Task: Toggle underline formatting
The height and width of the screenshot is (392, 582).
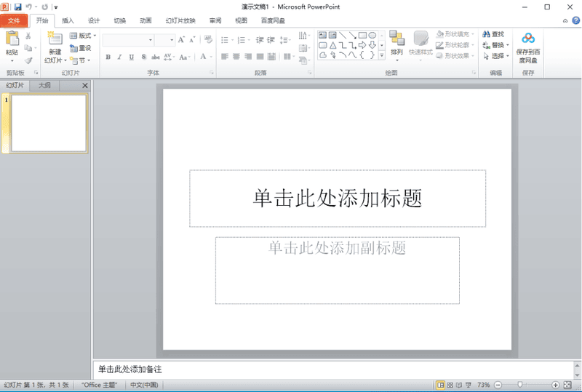Action: [132, 57]
